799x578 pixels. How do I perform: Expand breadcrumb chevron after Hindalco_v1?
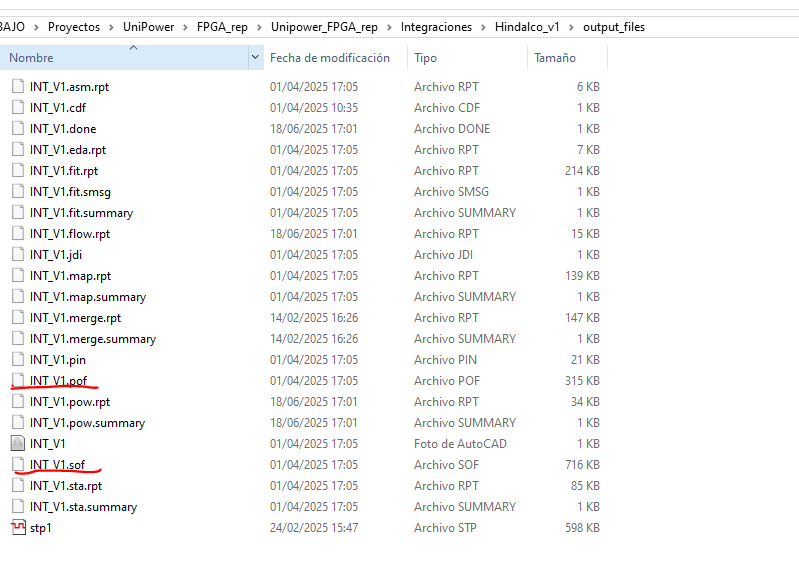click(x=571, y=27)
